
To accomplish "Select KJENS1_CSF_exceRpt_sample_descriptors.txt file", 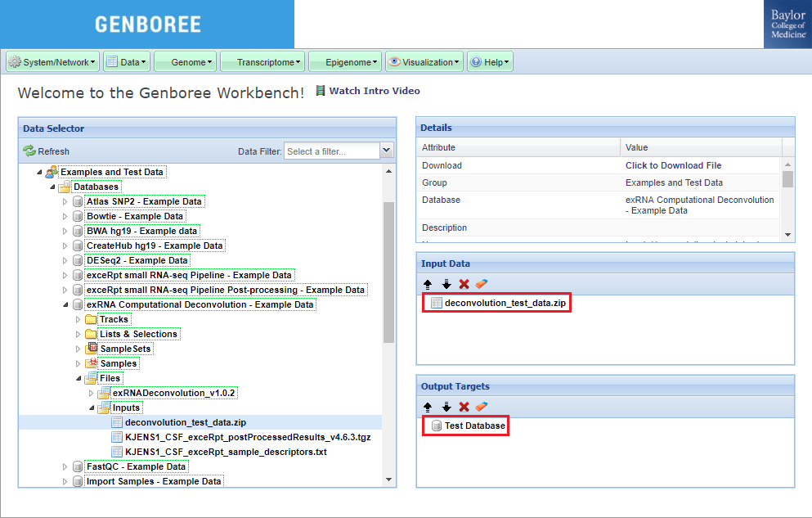I will pos(226,452).
